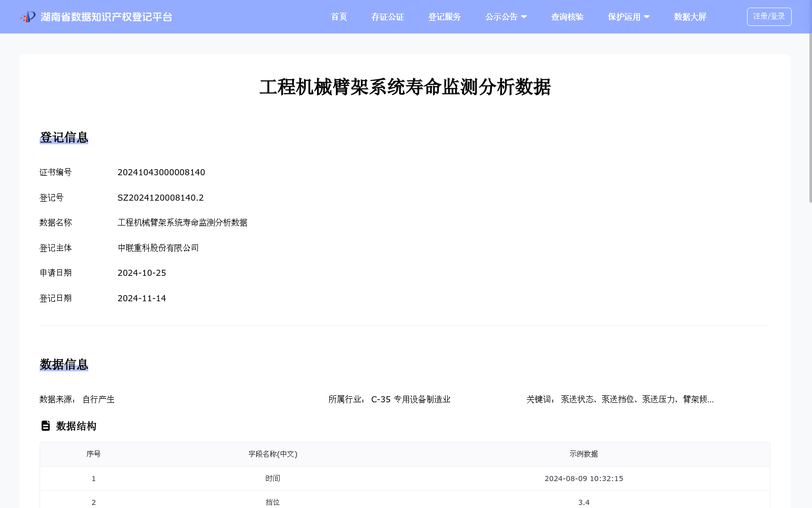Open the 数据大屏 navigation item
Screen dimensions: 812x508
click(x=690, y=17)
